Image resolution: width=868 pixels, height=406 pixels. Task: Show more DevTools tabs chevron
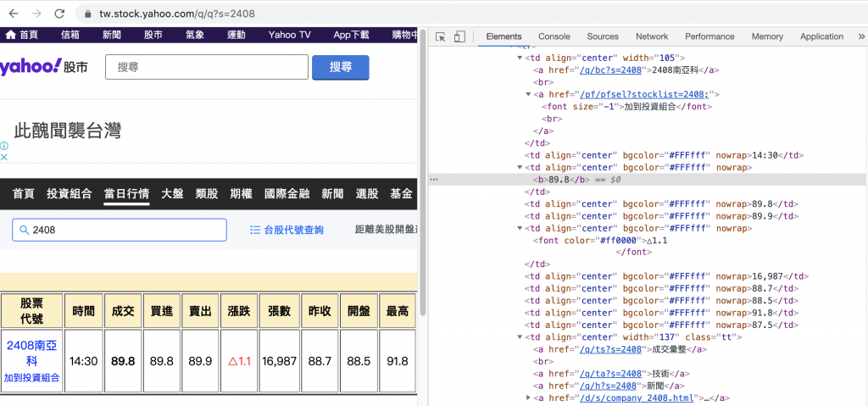(862, 36)
